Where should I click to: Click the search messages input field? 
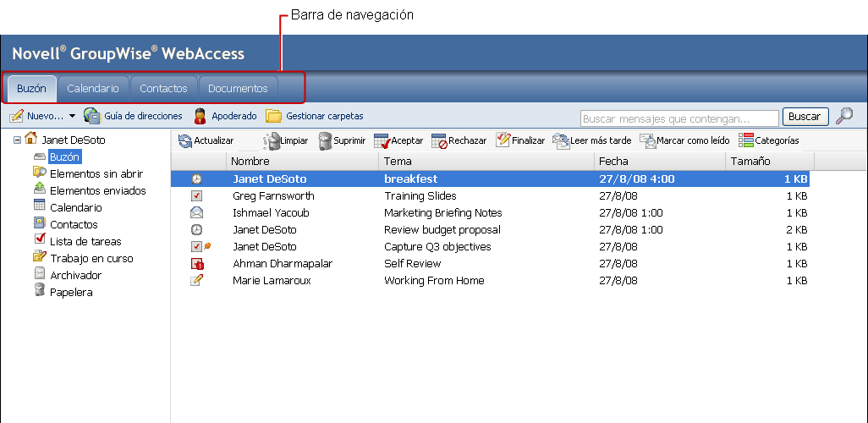click(679, 118)
